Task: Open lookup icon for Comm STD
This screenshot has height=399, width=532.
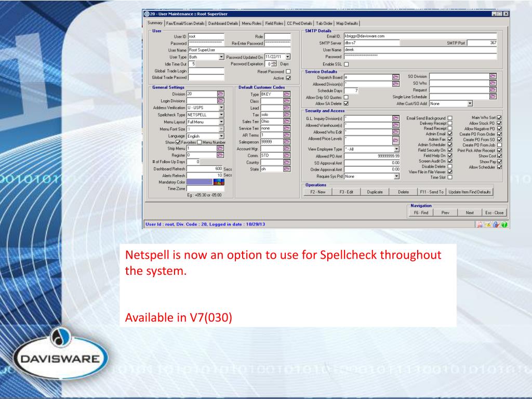Action: click(287, 155)
